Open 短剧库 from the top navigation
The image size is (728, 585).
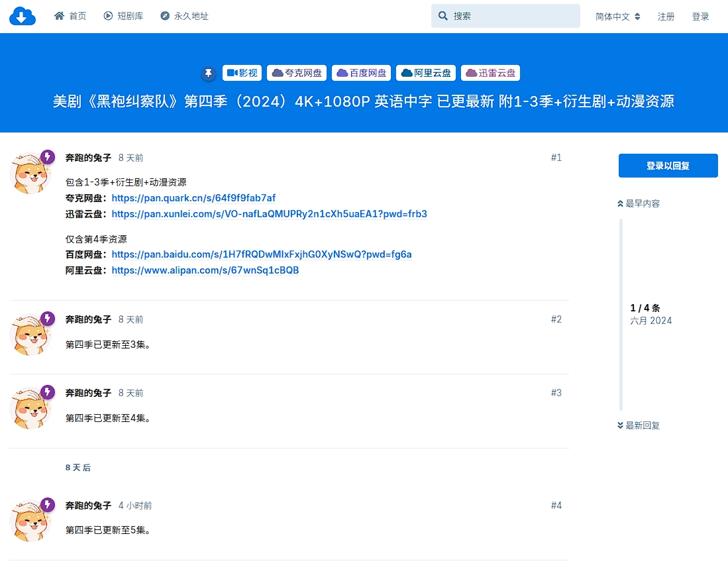coord(123,16)
